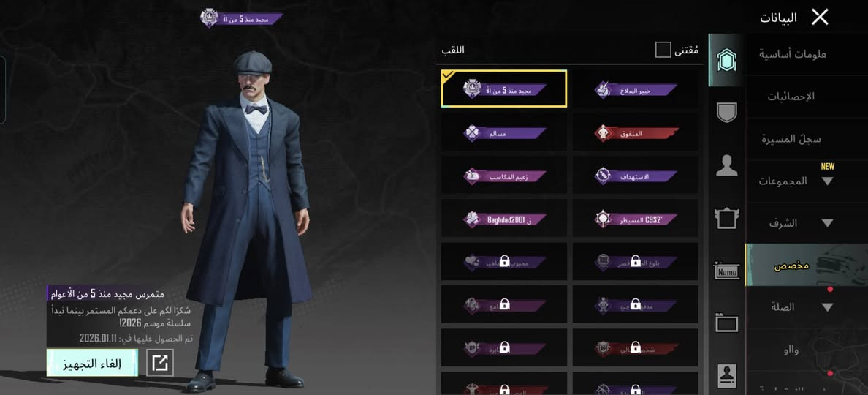Image resolution: width=868 pixels, height=395 pixels.
Task: Select the Baghdad2001 title
Action: point(504,219)
